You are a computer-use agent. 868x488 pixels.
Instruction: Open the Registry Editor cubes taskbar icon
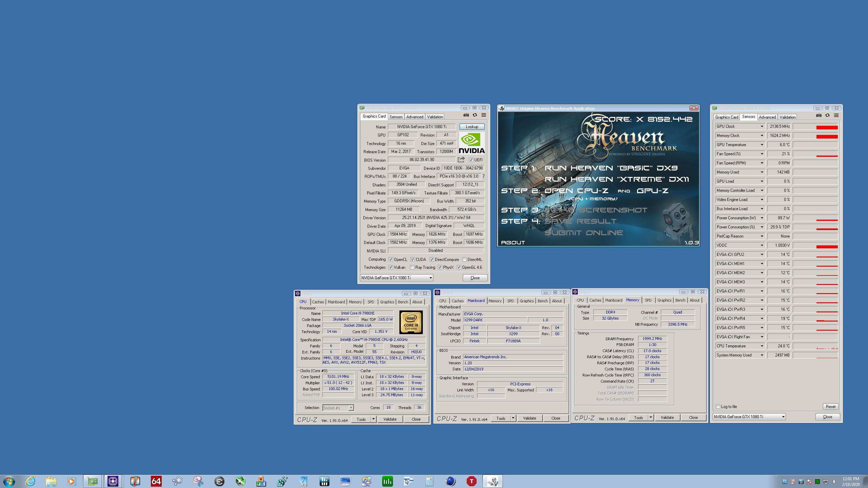[x=282, y=481]
